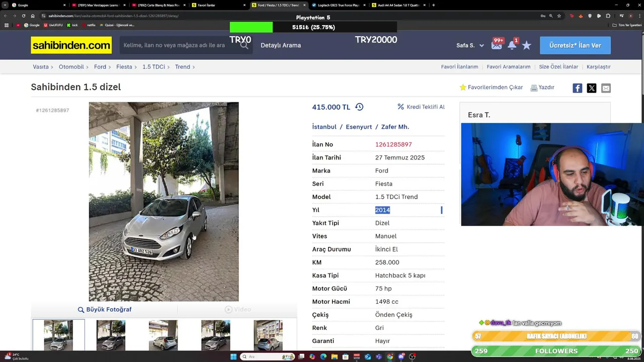Click the Windows taskbar search box
644x362 pixels.
coord(267,356)
